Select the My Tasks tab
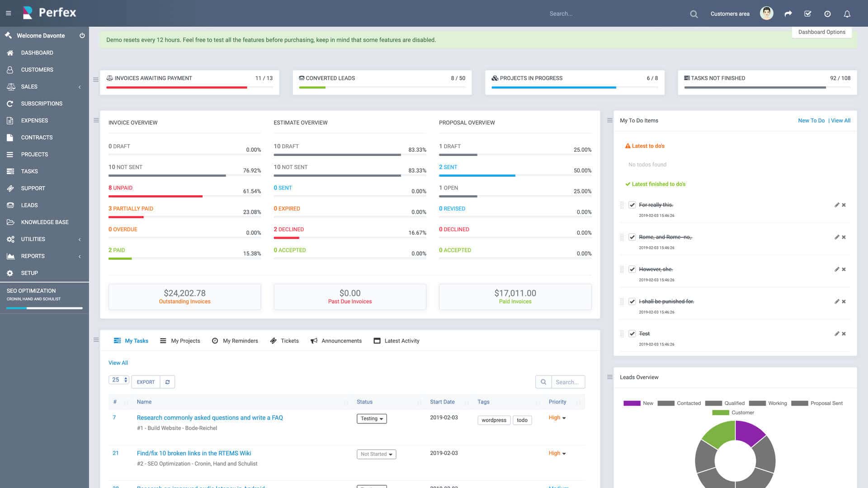868x488 pixels. pyautogui.click(x=131, y=341)
